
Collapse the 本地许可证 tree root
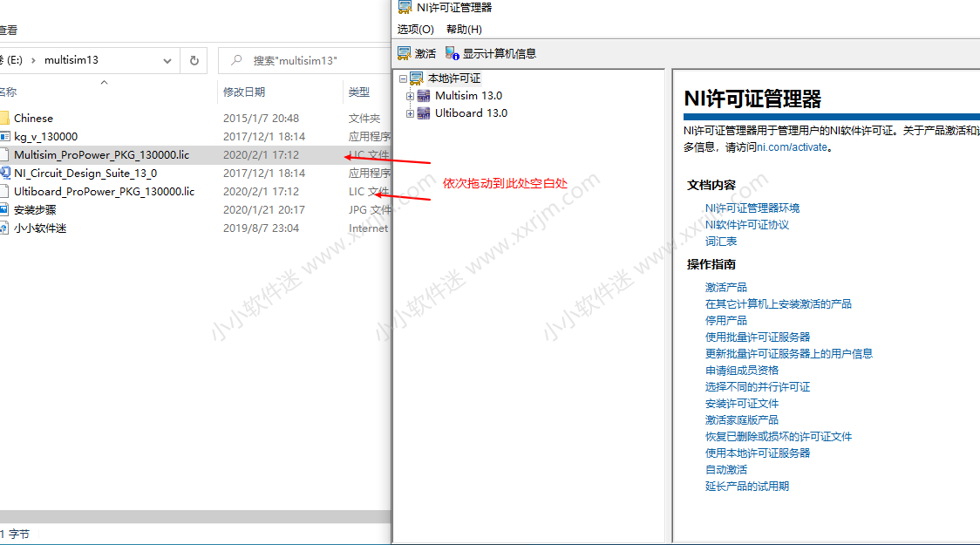(x=403, y=78)
